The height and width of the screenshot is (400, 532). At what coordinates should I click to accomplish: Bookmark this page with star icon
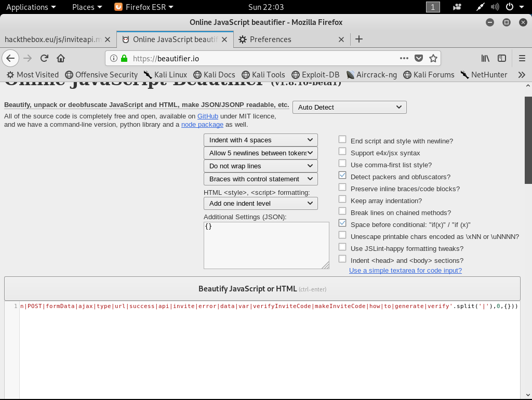(x=433, y=58)
